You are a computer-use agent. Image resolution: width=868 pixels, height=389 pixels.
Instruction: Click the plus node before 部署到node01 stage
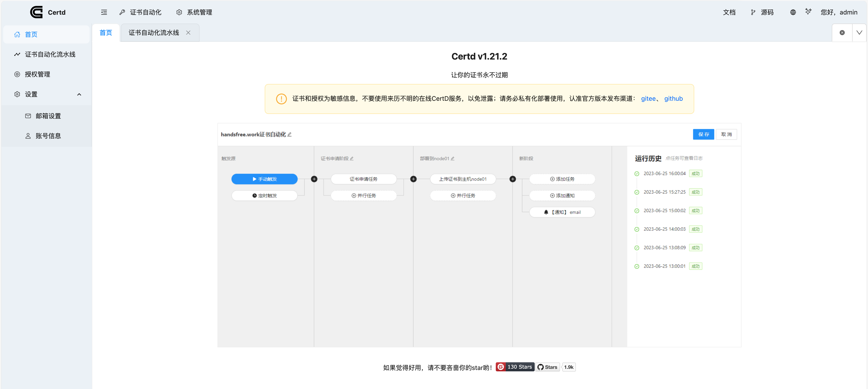click(413, 179)
